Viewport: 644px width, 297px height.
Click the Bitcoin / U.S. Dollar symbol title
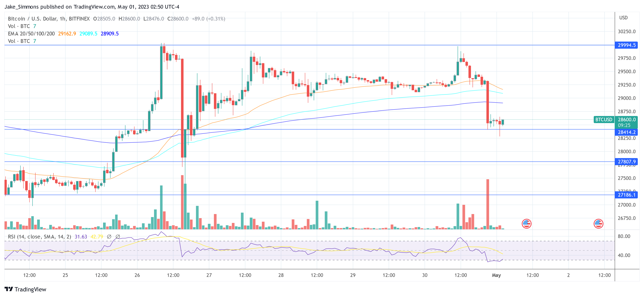click(49, 19)
